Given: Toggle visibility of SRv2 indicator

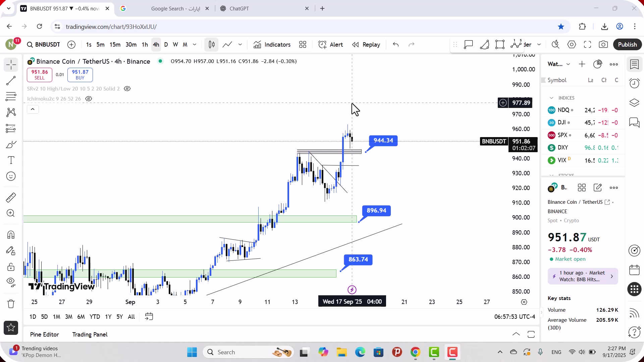Looking at the screenshot, I should click(127, 89).
